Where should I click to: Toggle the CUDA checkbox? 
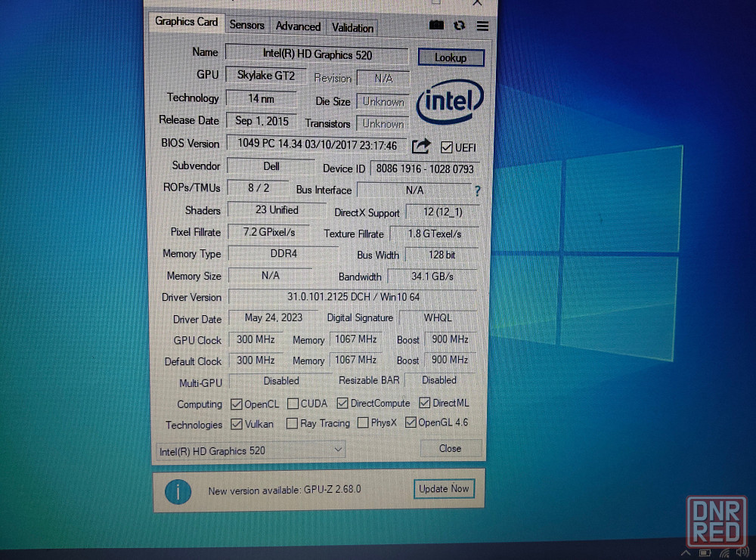pyautogui.click(x=293, y=404)
